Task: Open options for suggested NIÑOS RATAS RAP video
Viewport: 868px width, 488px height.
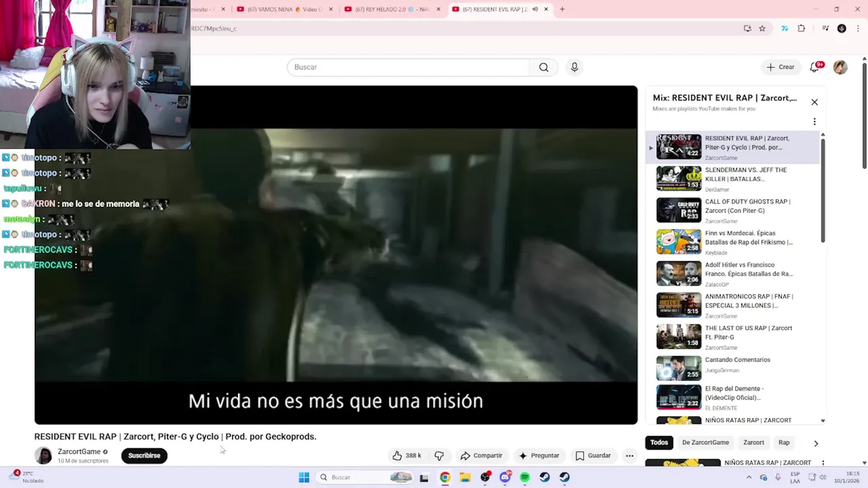Action: (823, 463)
